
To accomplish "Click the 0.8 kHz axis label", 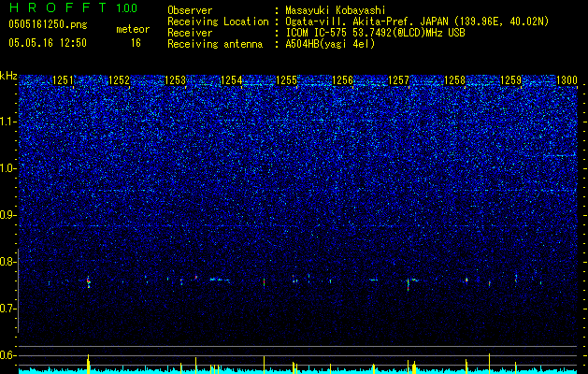I will 7,262.
